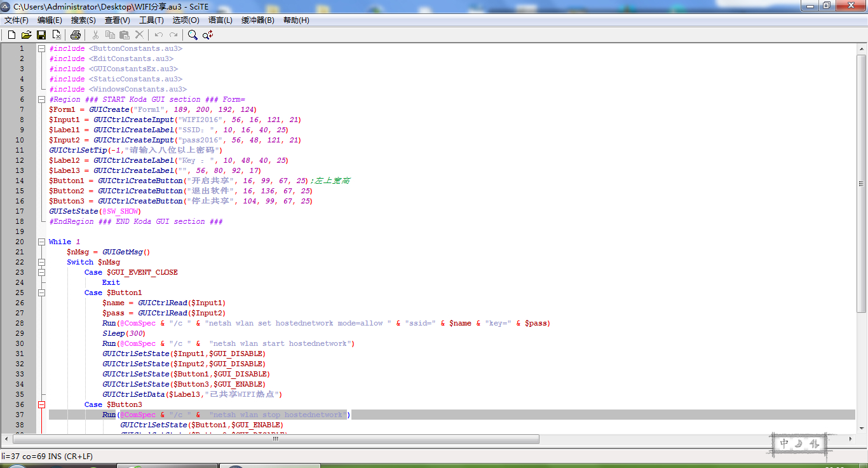This screenshot has width=868, height=468.
Task: Click the Find magnifier icon
Action: [193, 35]
